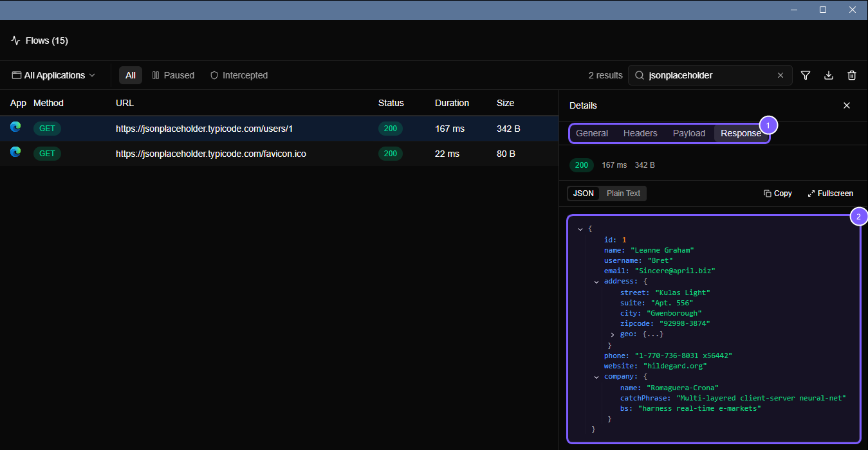
Task: Expand the geo object
Action: coord(613,334)
